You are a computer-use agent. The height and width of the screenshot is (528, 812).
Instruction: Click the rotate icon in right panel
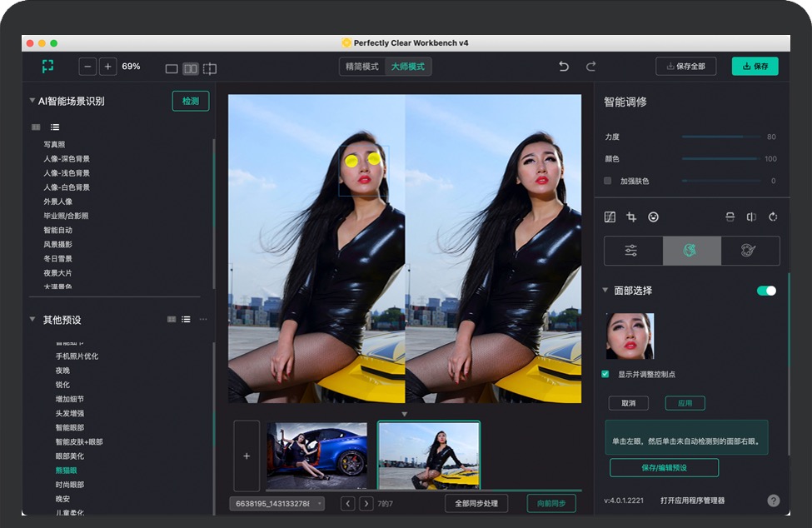[773, 217]
